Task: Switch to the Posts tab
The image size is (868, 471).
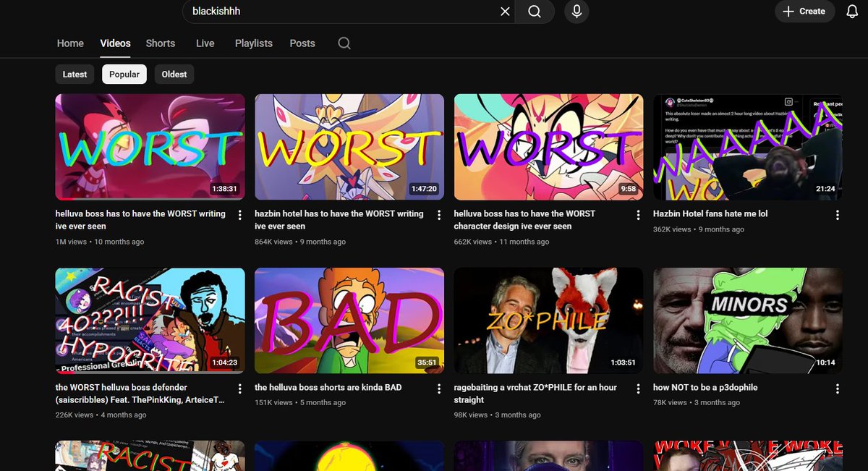Action: click(302, 43)
